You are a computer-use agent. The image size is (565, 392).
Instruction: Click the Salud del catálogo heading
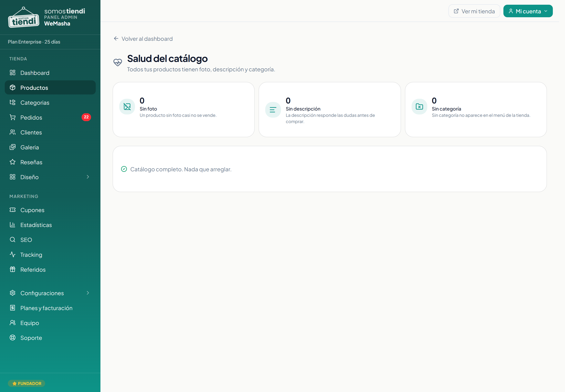pyautogui.click(x=167, y=58)
